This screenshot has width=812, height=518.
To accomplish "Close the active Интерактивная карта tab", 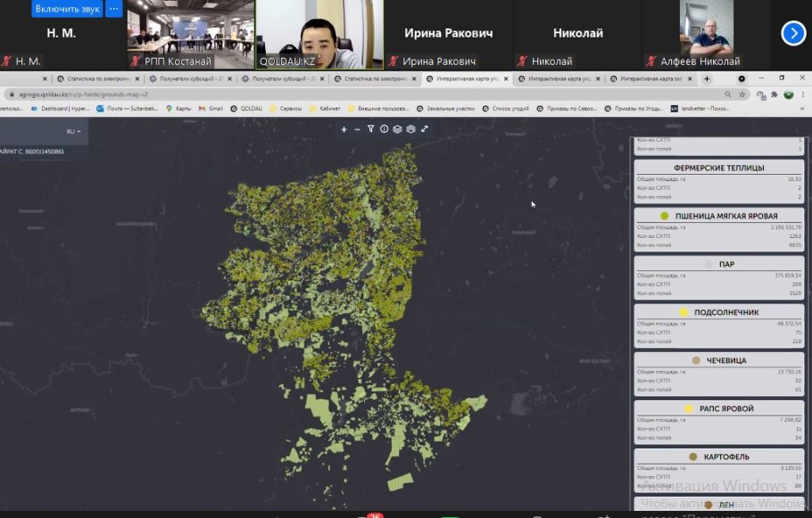I will pos(506,78).
